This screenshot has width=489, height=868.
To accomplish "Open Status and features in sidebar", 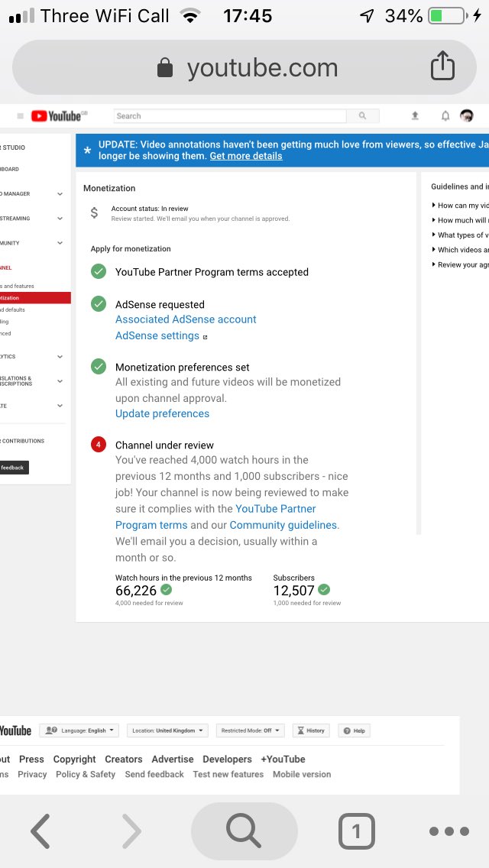I will [x=17, y=287].
